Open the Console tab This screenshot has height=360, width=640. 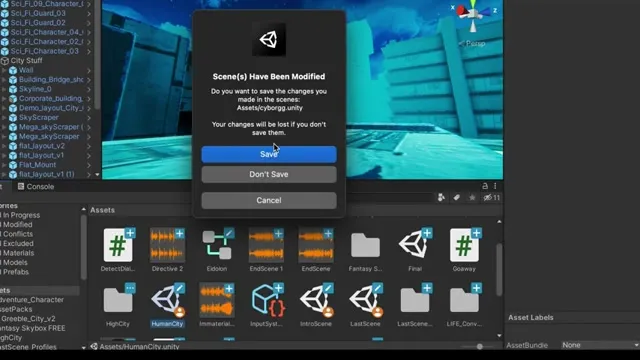[x=36, y=187]
